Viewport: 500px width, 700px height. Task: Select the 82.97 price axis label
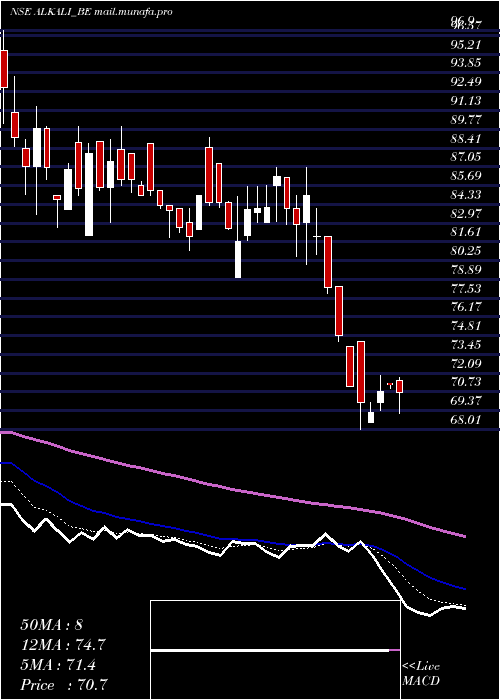click(x=466, y=213)
